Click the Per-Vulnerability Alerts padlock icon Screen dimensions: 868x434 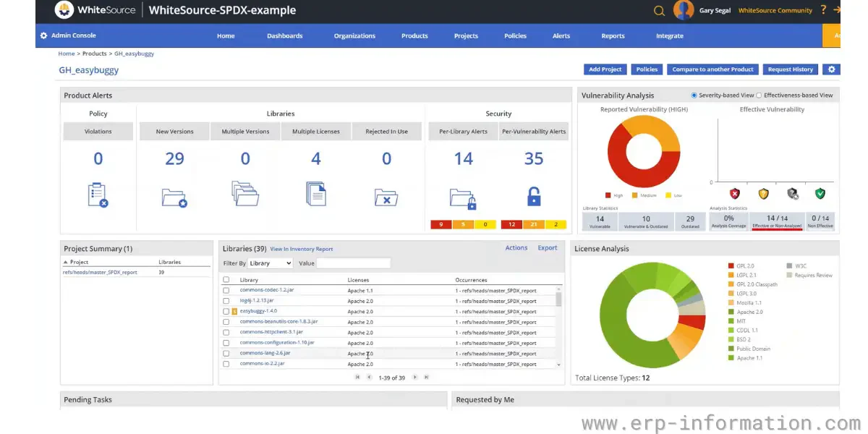tap(534, 197)
